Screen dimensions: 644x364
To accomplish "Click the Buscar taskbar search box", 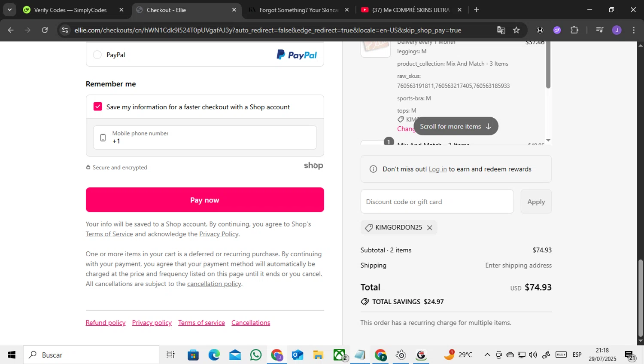I will (91, 355).
